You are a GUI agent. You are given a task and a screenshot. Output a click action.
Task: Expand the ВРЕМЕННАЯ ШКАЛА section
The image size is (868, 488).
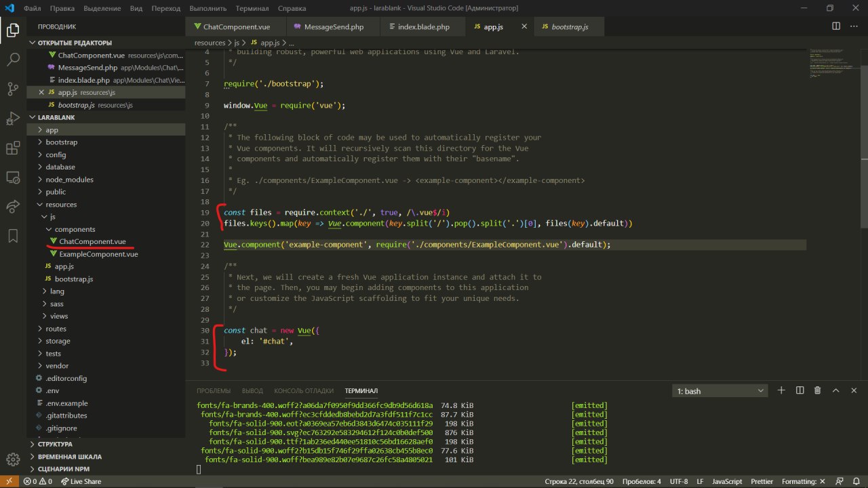106,457
